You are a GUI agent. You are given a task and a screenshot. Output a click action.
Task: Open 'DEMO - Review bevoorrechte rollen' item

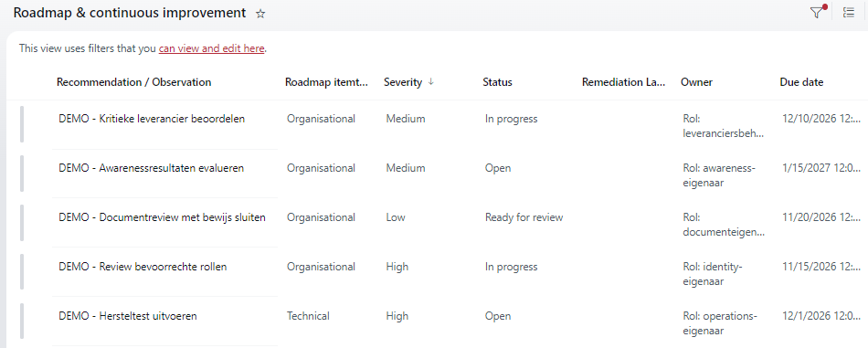tap(143, 267)
